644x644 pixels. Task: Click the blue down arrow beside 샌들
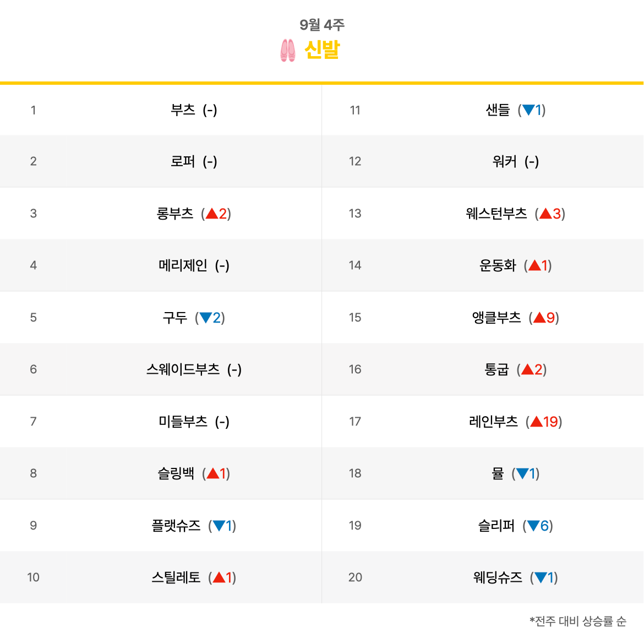coord(528,110)
